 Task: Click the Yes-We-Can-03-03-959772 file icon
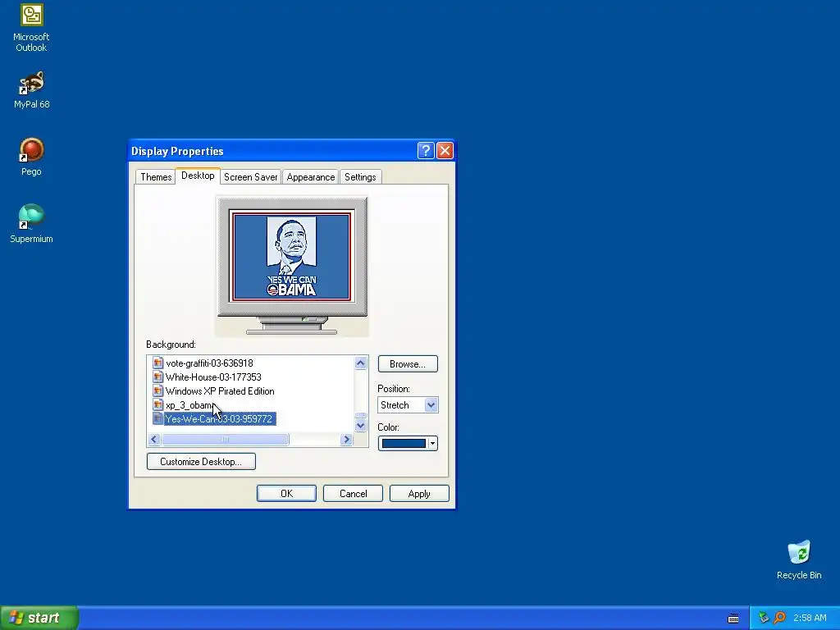click(158, 418)
